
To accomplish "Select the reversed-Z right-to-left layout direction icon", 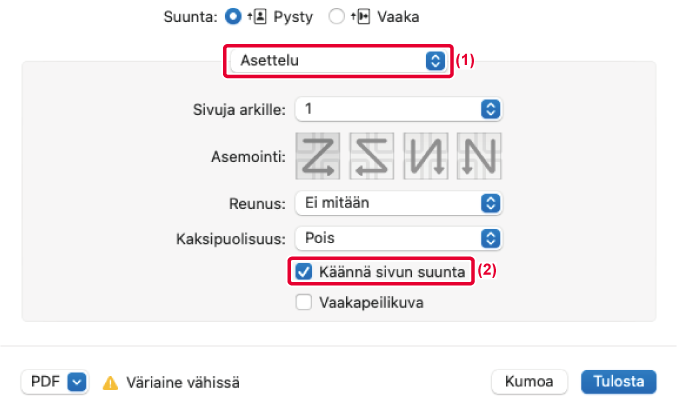I will pyautogui.click(x=372, y=156).
